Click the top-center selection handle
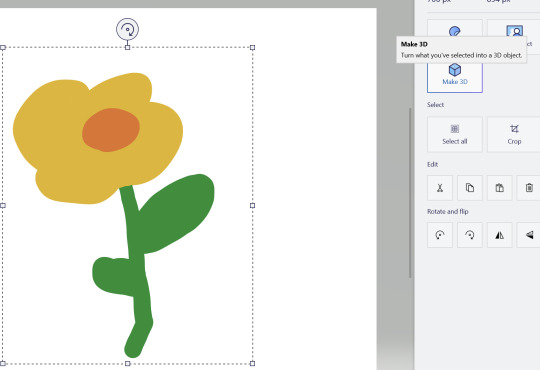This screenshot has height=370, width=540. click(x=127, y=48)
